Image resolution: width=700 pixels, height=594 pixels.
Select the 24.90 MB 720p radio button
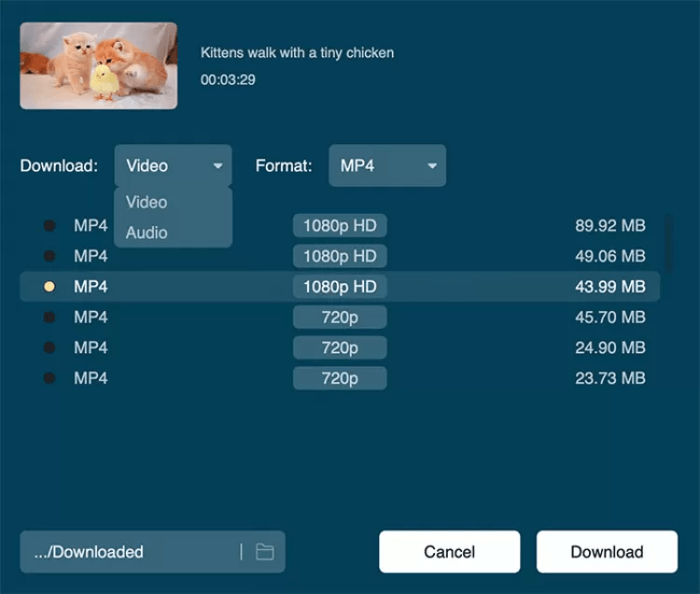point(49,347)
